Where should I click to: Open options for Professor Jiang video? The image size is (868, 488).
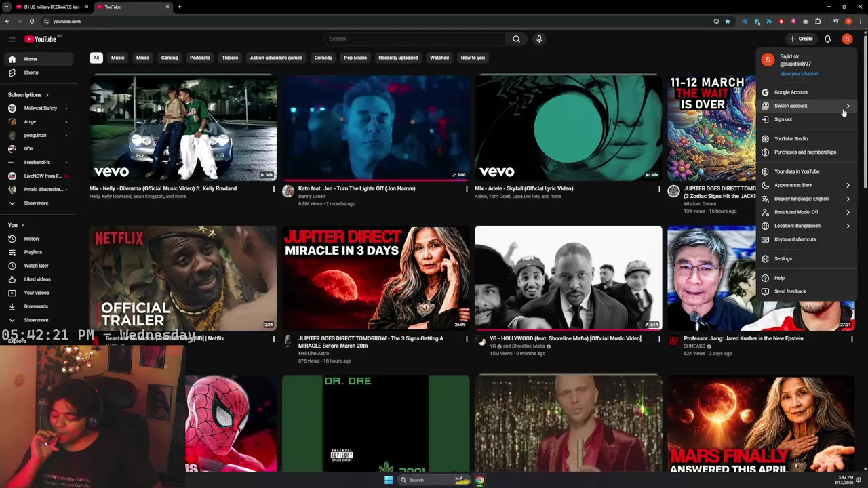(852, 339)
